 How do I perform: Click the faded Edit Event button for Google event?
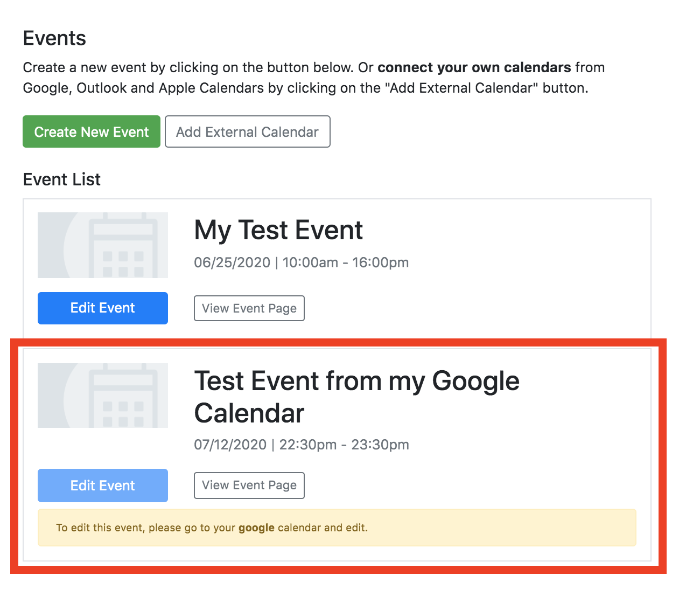103,486
